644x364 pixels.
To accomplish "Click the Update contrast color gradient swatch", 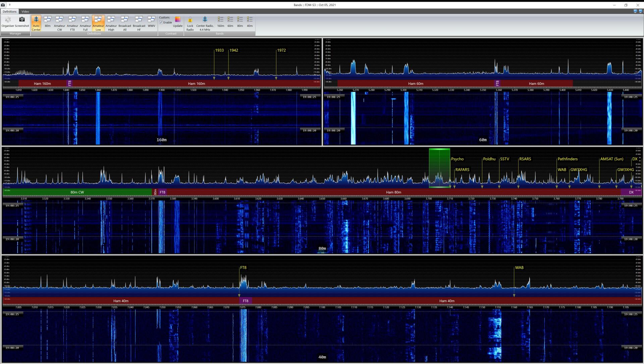I will [x=178, y=19].
